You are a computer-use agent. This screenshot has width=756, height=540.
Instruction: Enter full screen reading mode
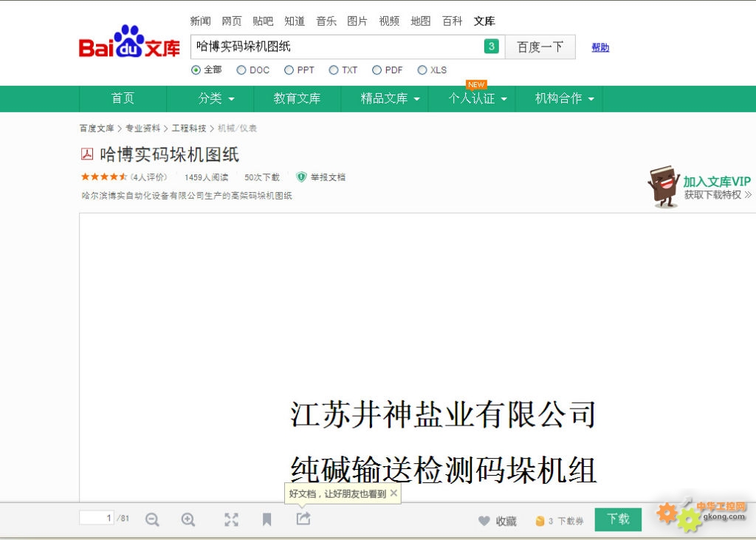pyautogui.click(x=231, y=520)
